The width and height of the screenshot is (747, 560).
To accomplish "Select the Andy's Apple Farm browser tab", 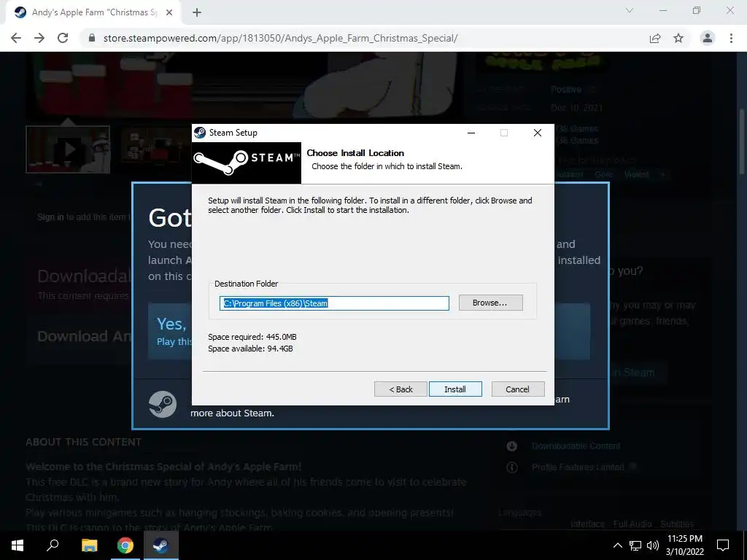I will click(93, 12).
